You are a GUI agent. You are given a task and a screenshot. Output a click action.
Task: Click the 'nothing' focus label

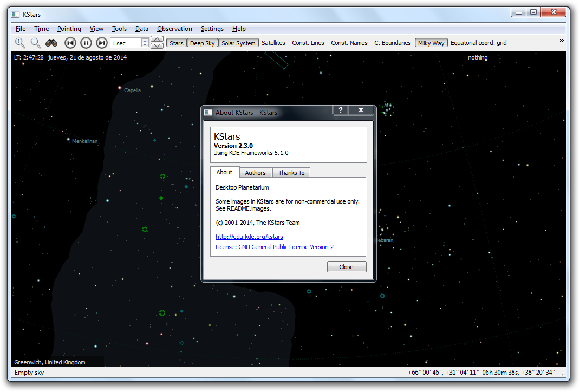[478, 57]
